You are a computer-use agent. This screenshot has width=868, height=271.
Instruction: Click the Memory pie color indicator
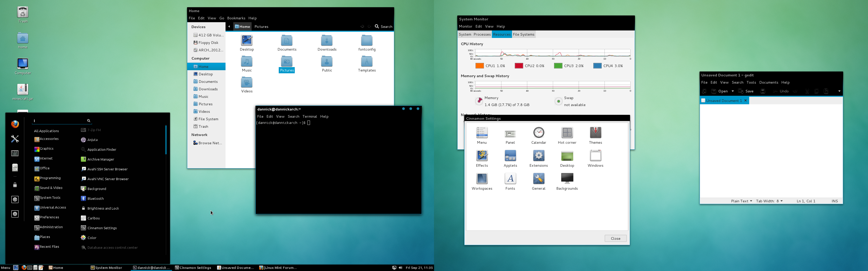pyautogui.click(x=479, y=101)
